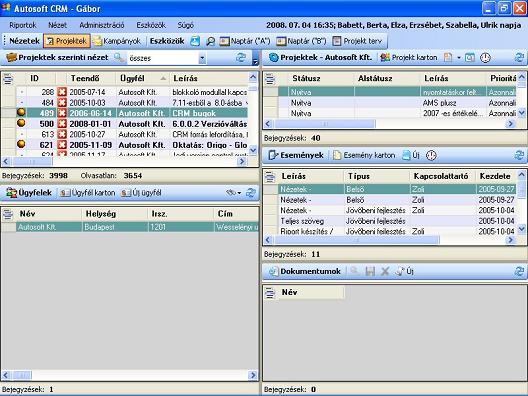The height and width of the screenshot is (396, 528).
Task: Open the Nézet menu
Action: pyautogui.click(x=57, y=25)
